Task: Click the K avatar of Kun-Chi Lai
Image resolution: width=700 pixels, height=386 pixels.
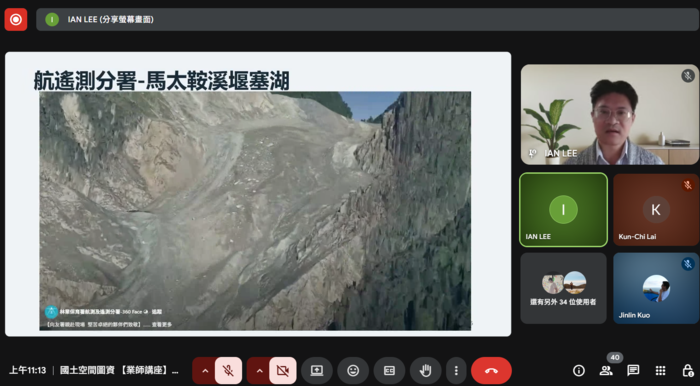Action: click(656, 210)
